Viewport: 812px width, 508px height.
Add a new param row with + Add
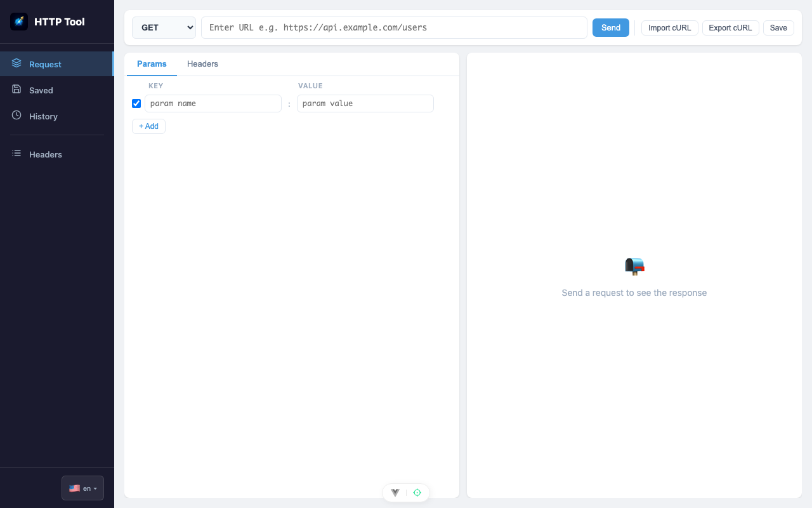(x=148, y=126)
